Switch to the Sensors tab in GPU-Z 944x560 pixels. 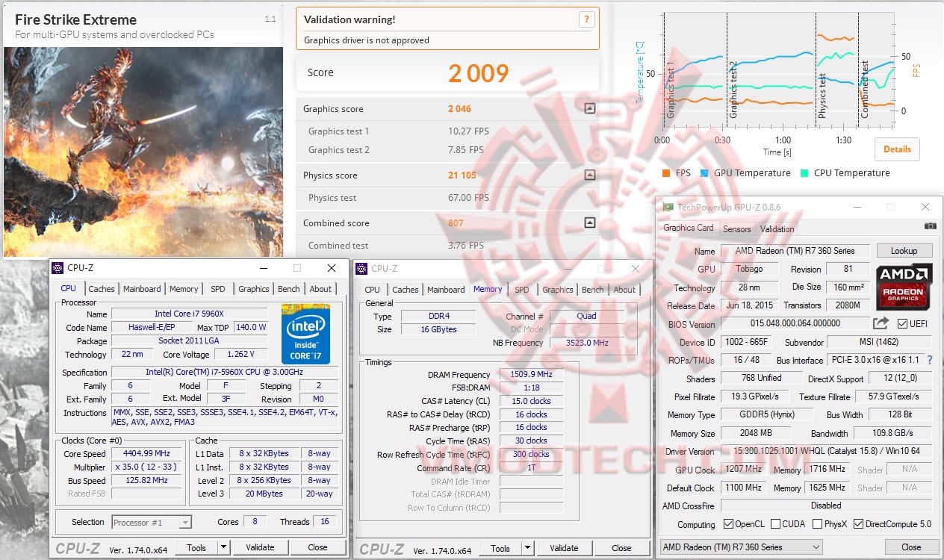(x=736, y=229)
